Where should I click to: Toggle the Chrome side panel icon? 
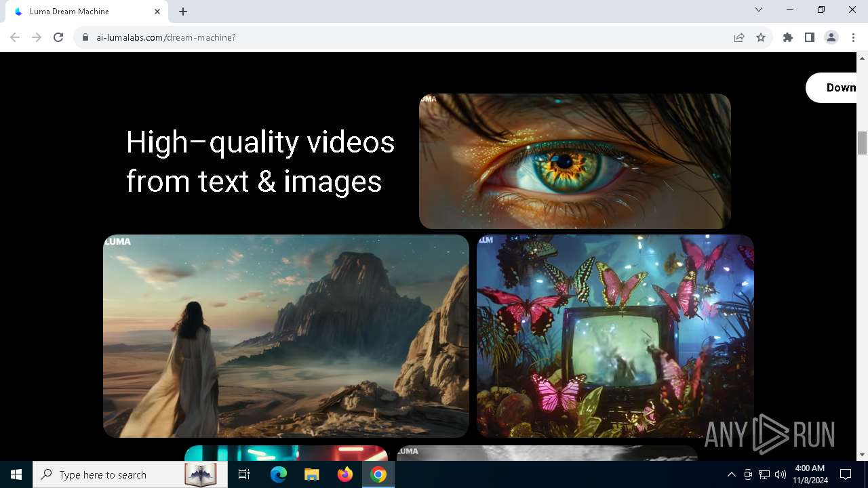point(810,37)
